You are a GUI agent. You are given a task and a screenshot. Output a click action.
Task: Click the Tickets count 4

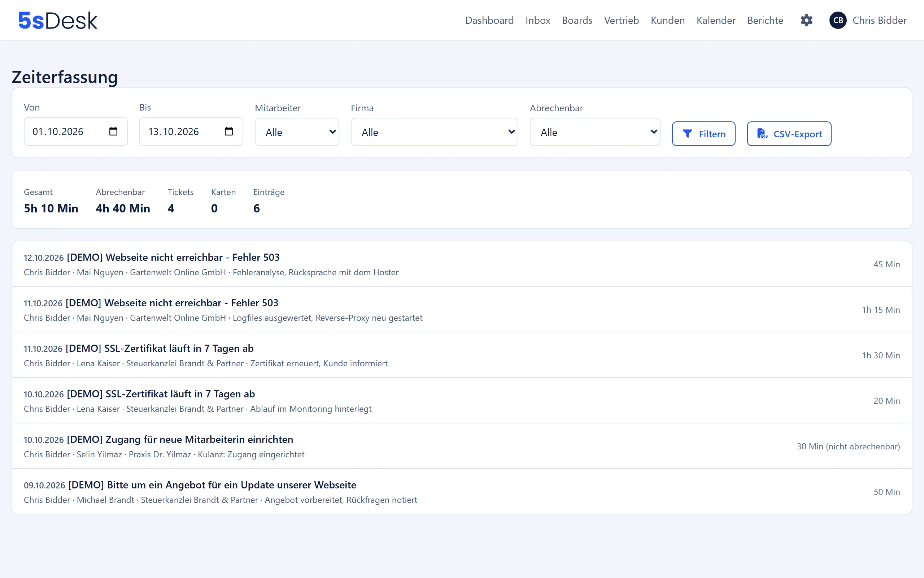tap(171, 208)
